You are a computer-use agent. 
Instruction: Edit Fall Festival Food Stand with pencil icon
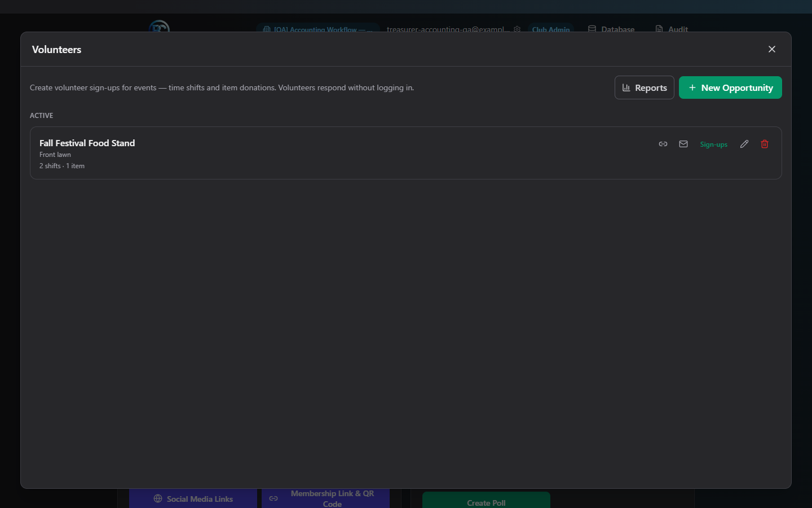coord(744,144)
